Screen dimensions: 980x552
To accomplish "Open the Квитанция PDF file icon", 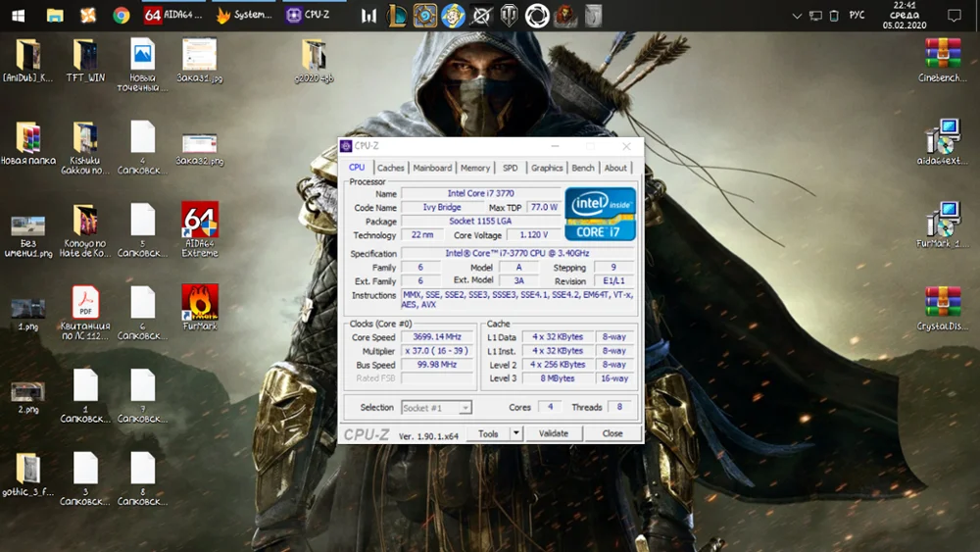I will [x=85, y=302].
